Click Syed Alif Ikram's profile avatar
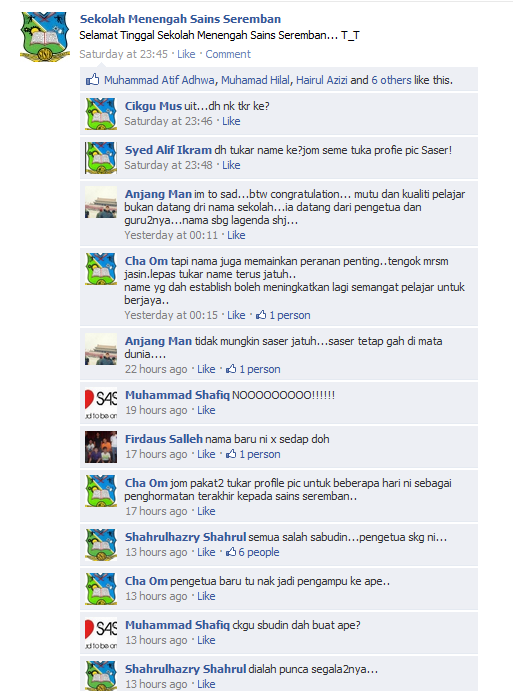Image resolution: width=528 pixels, height=691 pixels. [101, 158]
